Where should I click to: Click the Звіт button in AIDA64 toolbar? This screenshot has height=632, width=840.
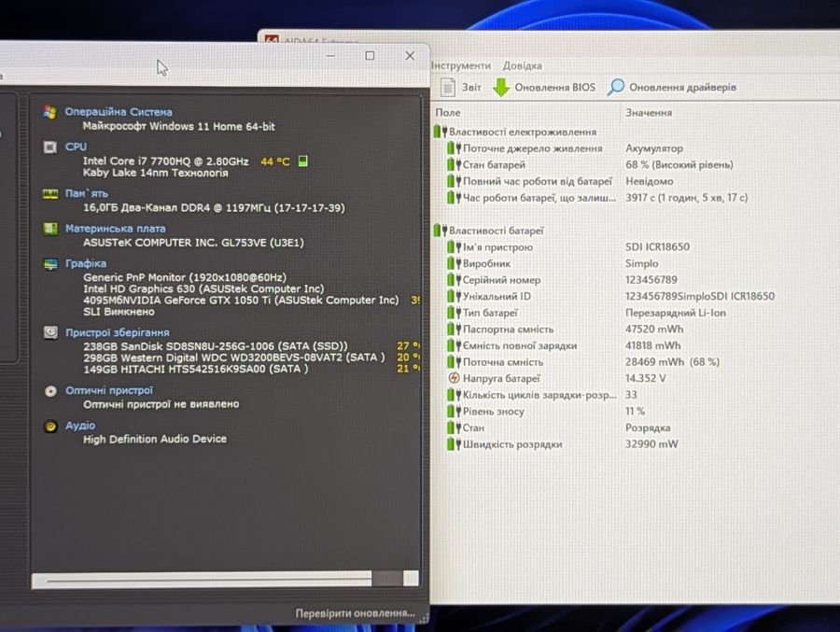click(x=461, y=87)
